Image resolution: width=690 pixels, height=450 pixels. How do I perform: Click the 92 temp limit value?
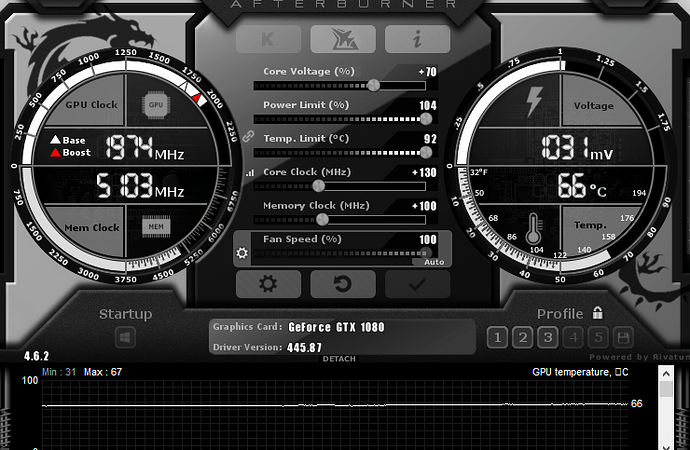pos(430,139)
